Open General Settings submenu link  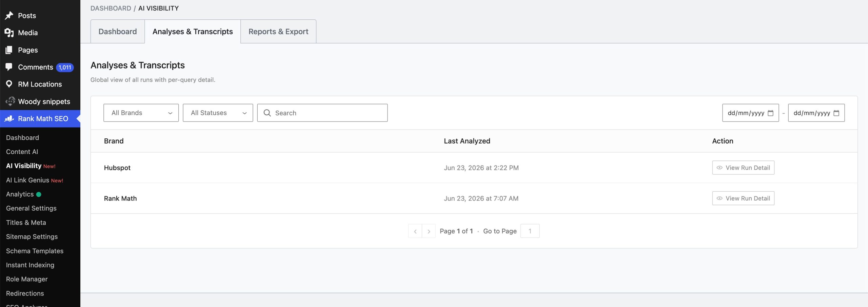click(x=31, y=208)
